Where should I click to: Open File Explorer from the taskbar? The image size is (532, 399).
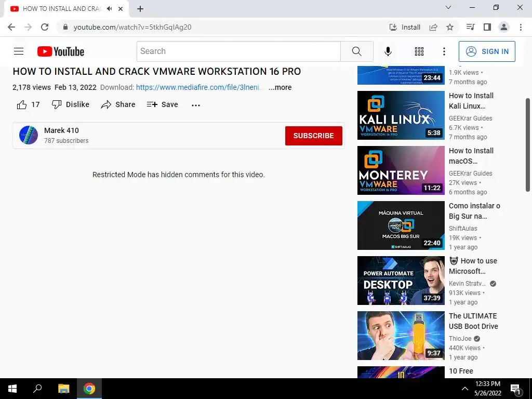pyautogui.click(x=64, y=389)
